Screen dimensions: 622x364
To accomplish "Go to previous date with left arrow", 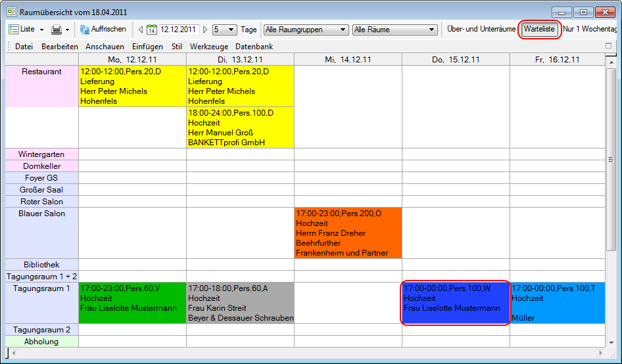I will click(140, 30).
